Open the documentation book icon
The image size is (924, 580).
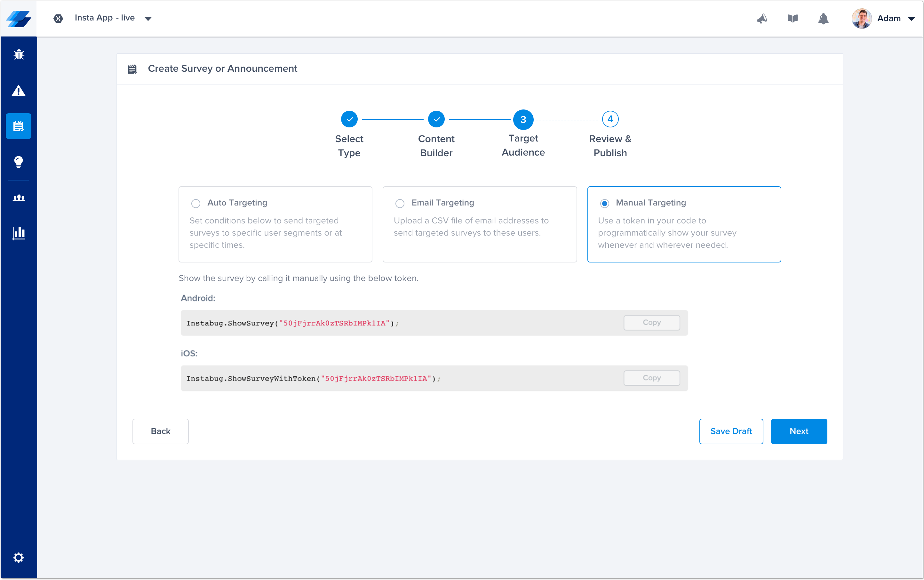pos(793,19)
